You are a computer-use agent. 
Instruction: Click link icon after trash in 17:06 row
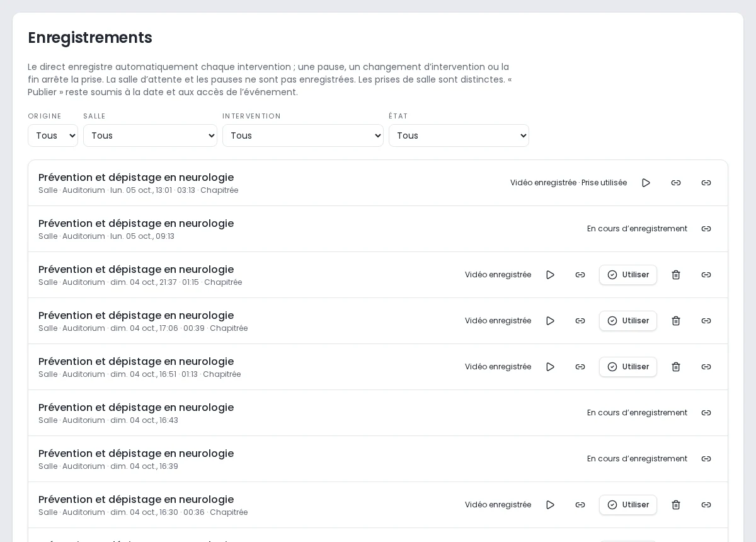[706, 321]
